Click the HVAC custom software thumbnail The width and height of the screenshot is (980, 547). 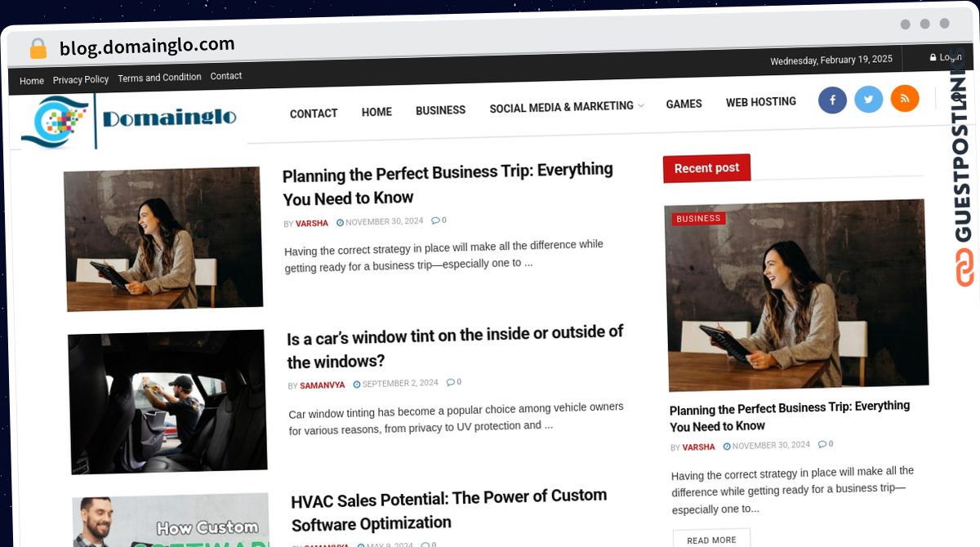pos(171,520)
